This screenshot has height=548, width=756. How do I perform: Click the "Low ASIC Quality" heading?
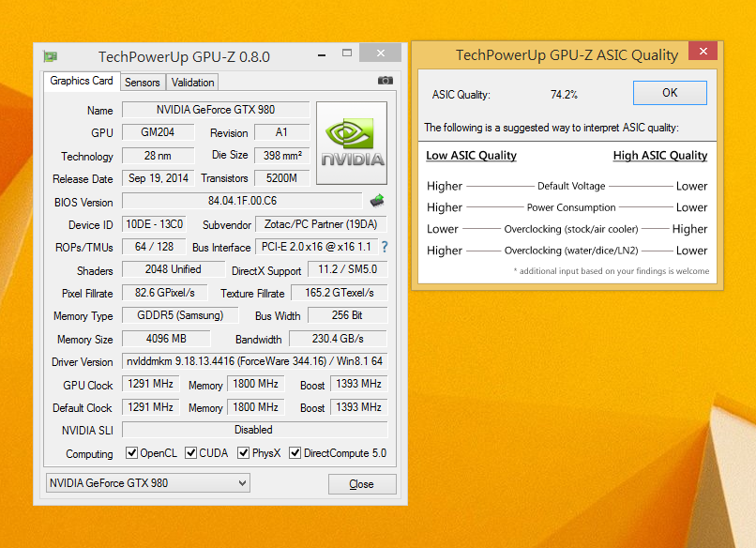pos(471,156)
